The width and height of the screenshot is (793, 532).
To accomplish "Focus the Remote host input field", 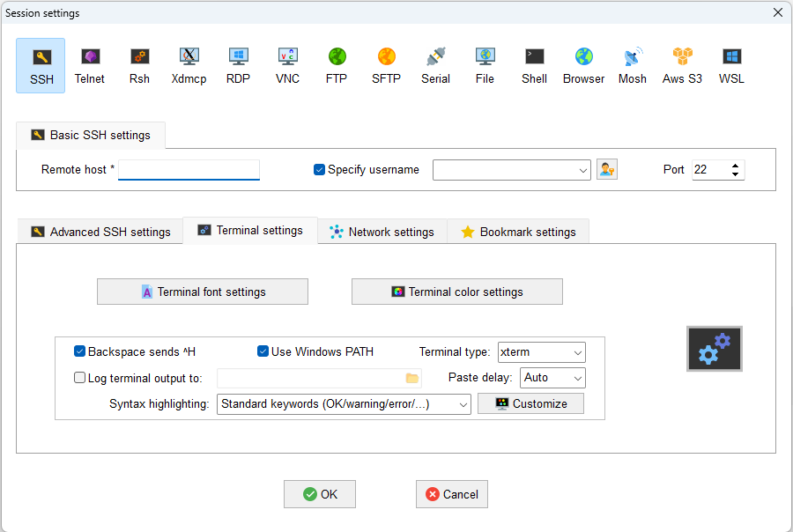I will coord(189,170).
